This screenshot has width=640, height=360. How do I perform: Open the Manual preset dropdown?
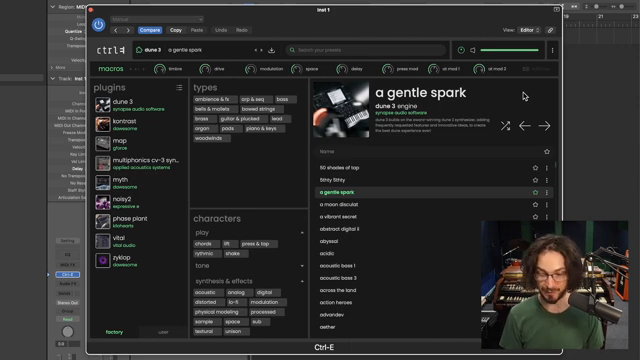point(157,19)
